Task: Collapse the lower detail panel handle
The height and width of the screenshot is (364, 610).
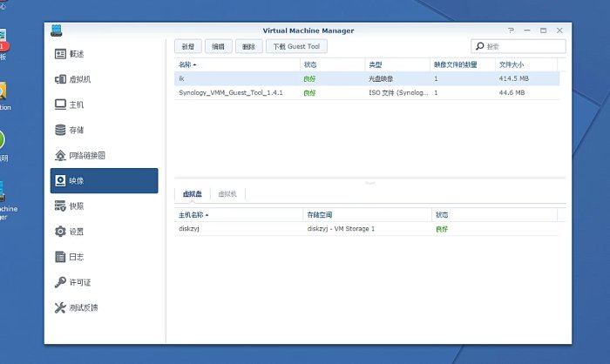Action: tap(370, 182)
